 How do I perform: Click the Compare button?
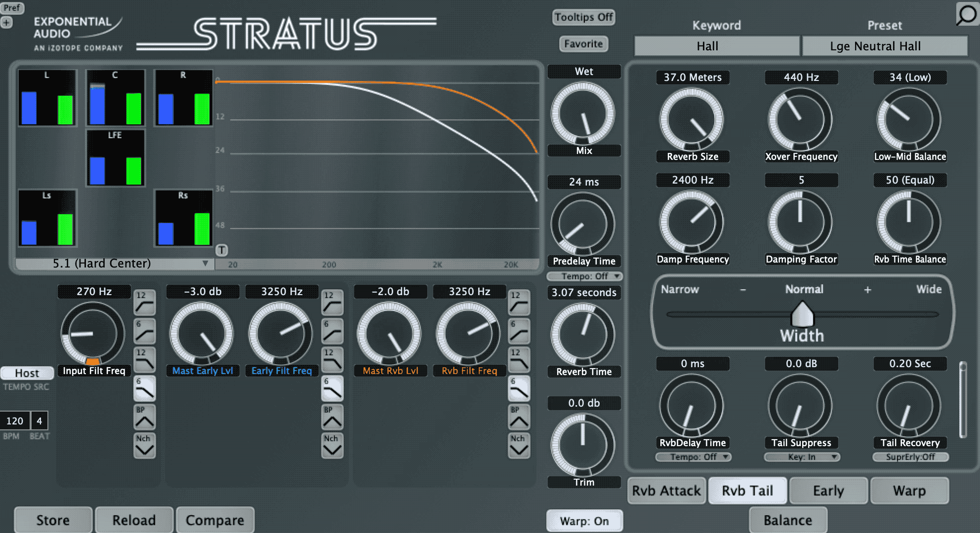pos(215,520)
